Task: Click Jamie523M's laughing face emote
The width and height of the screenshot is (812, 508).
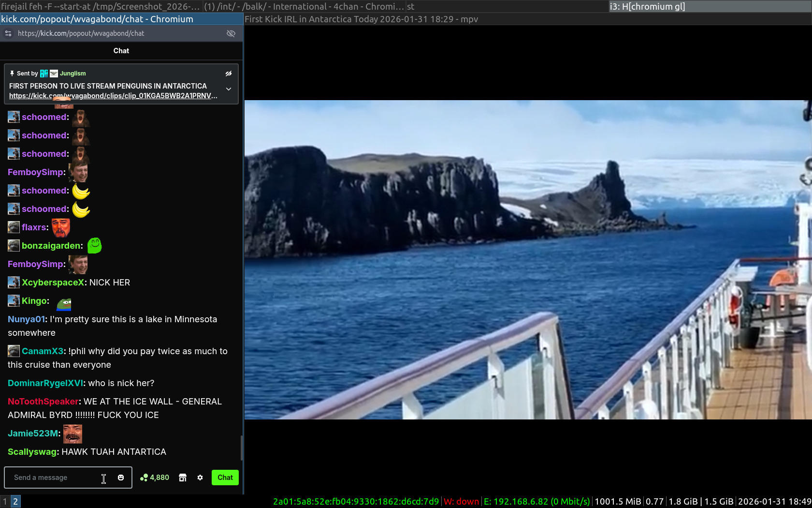Action: pos(72,434)
